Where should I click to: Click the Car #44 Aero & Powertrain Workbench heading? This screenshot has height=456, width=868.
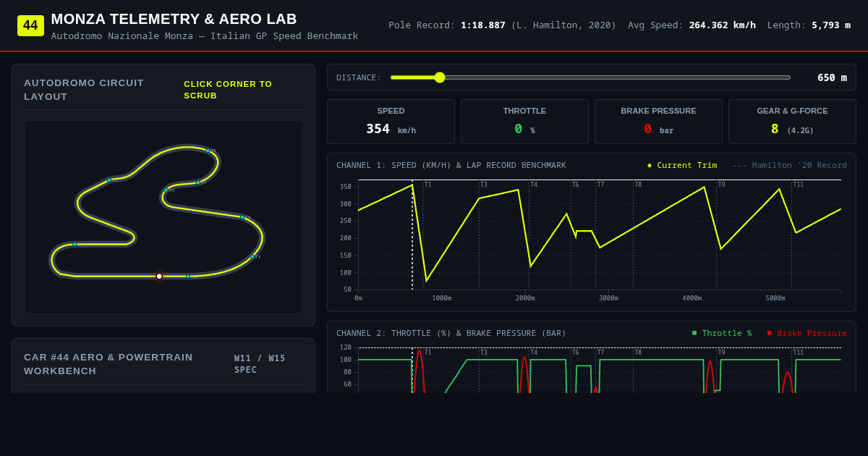pos(109,364)
